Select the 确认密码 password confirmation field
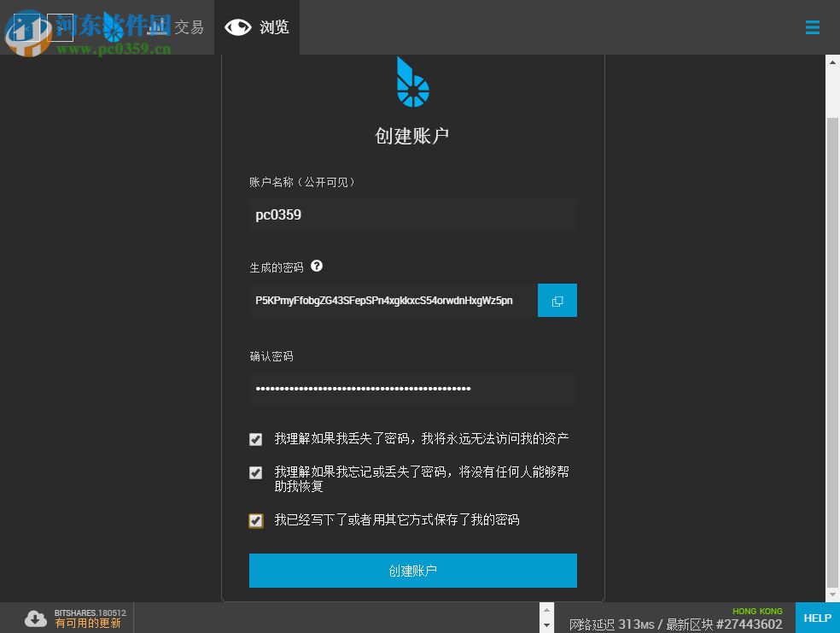 [412, 389]
